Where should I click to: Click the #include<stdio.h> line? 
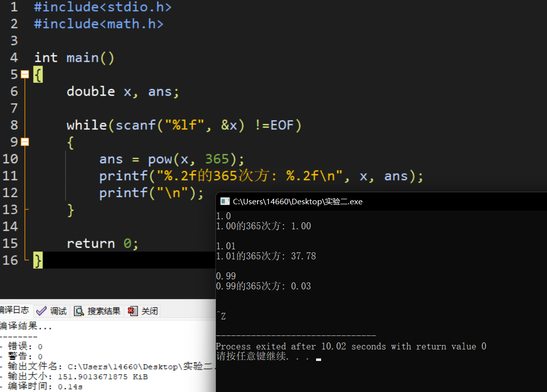pos(103,7)
